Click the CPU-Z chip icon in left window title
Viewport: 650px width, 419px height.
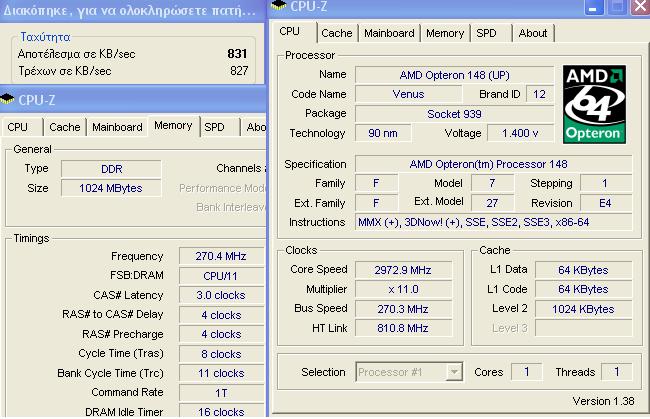7,99
